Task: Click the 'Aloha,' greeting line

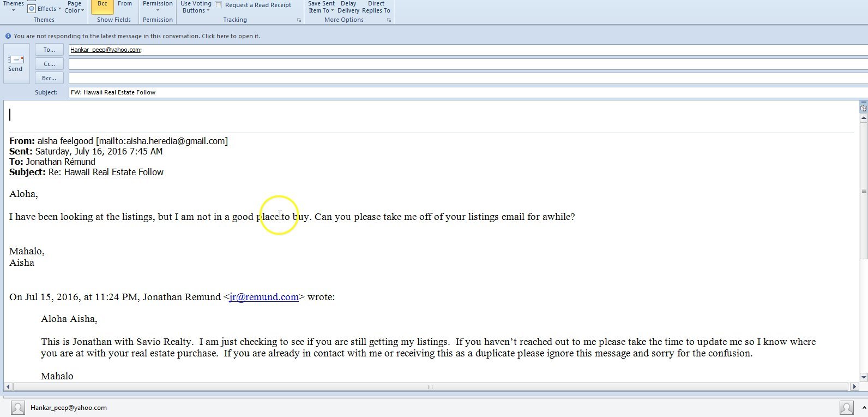Action: 23,194
